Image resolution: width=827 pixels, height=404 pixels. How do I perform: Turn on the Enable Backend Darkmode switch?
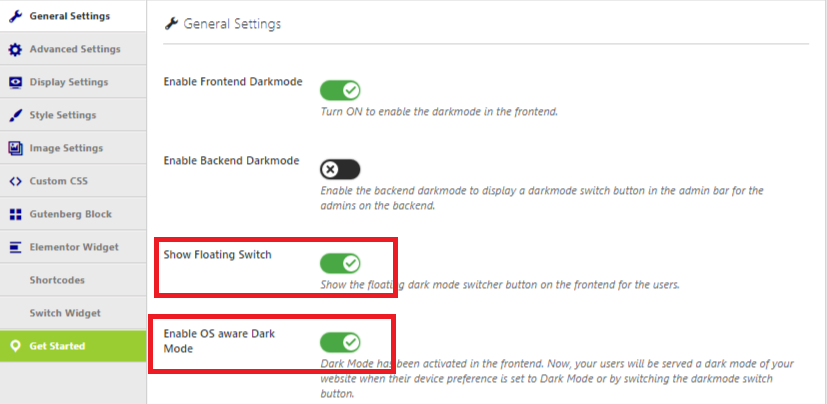340,169
